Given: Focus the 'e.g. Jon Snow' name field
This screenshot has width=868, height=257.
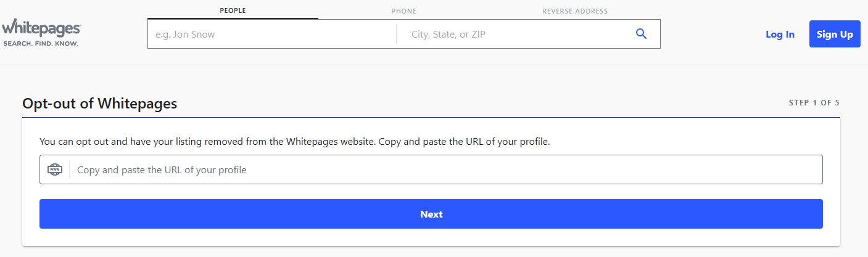Looking at the screenshot, I should tap(271, 35).
